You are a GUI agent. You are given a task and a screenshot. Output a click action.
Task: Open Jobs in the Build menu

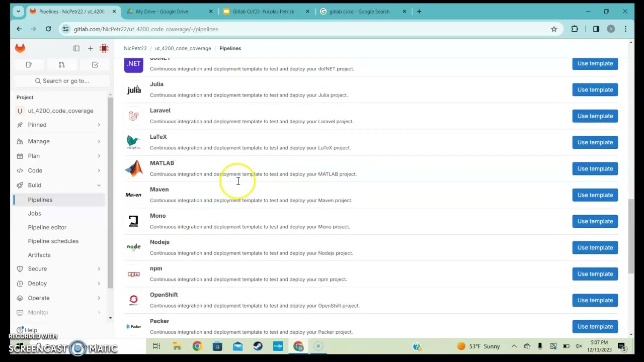point(59,214)
